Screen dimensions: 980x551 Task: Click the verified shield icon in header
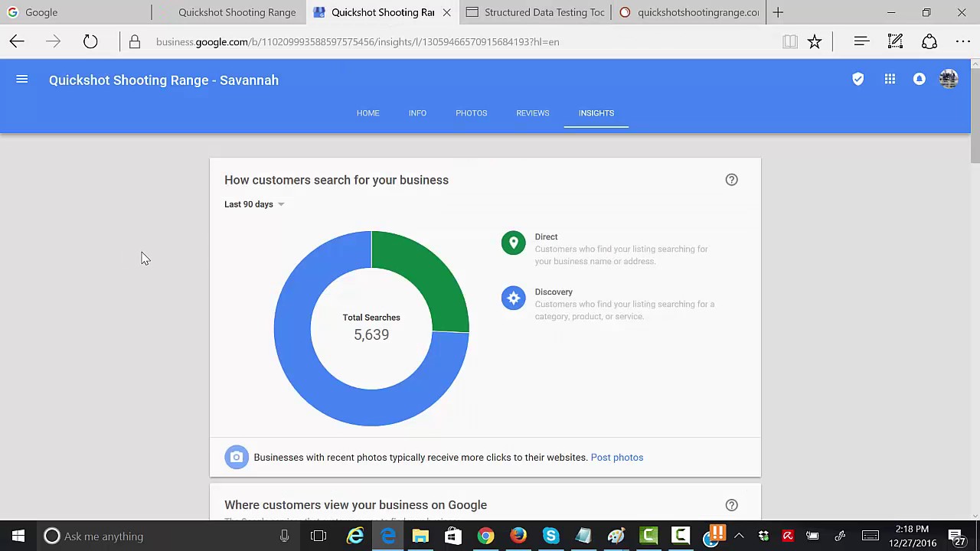(858, 80)
